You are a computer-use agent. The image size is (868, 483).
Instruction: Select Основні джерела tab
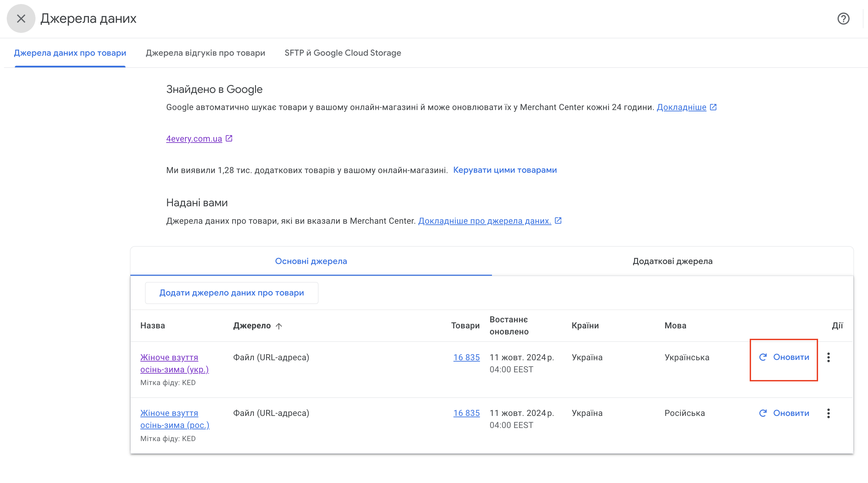311,261
